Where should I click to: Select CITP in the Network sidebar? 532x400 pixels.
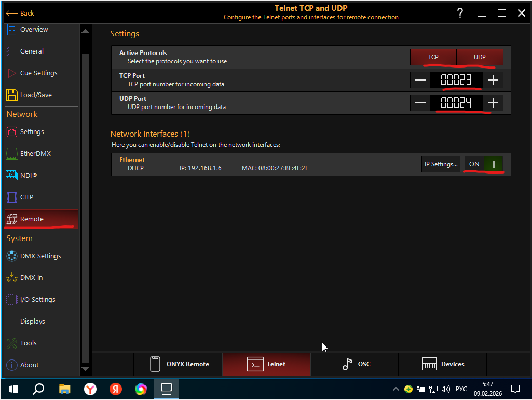(29, 197)
